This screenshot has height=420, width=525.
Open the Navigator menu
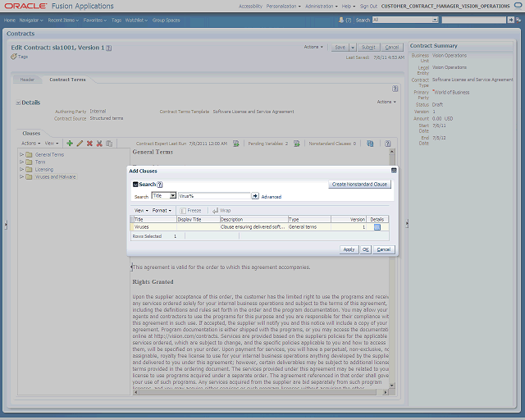point(31,20)
